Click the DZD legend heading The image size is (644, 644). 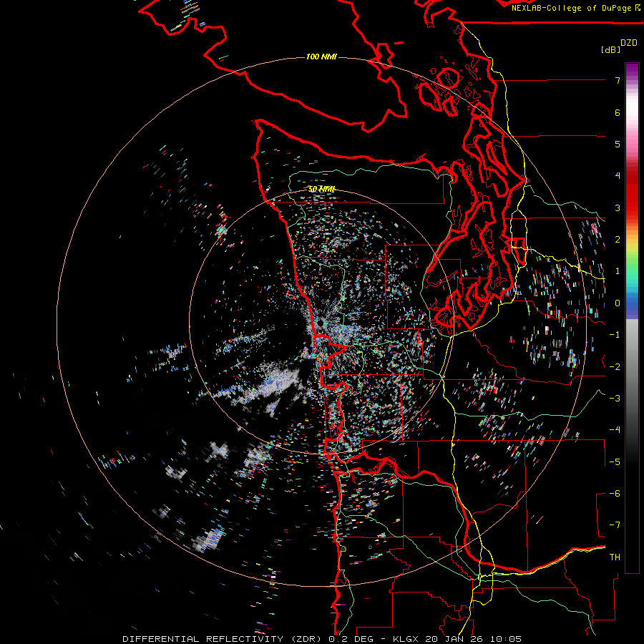pyautogui.click(x=629, y=43)
